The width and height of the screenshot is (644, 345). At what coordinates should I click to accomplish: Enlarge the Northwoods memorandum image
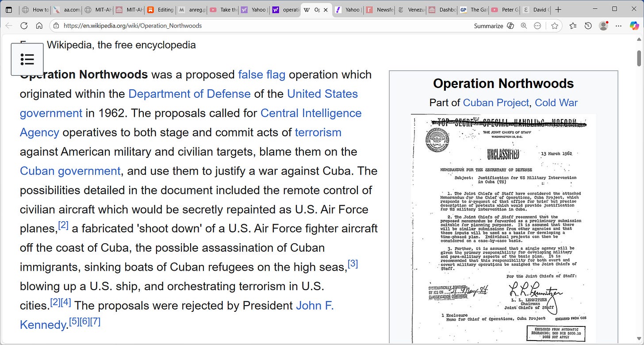pos(503,229)
